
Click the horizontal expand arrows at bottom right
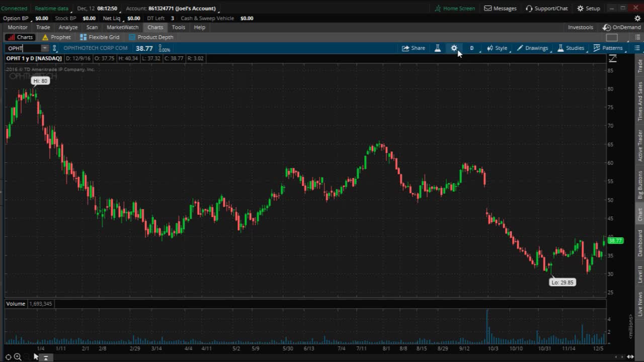[630, 357]
